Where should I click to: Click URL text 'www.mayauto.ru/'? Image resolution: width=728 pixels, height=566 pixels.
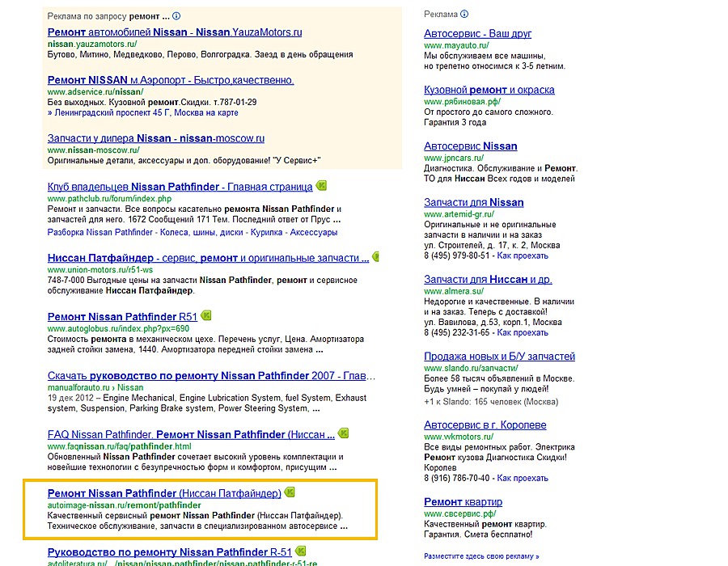point(456,45)
